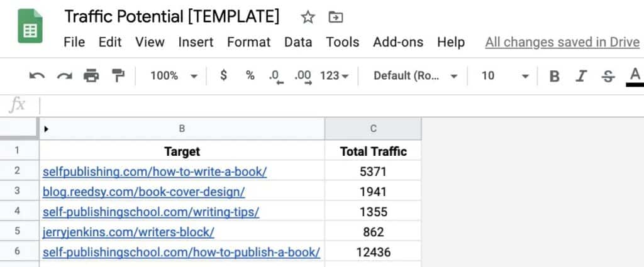644x267 pixels.
Task: Open the View menu
Action: pyautogui.click(x=150, y=42)
